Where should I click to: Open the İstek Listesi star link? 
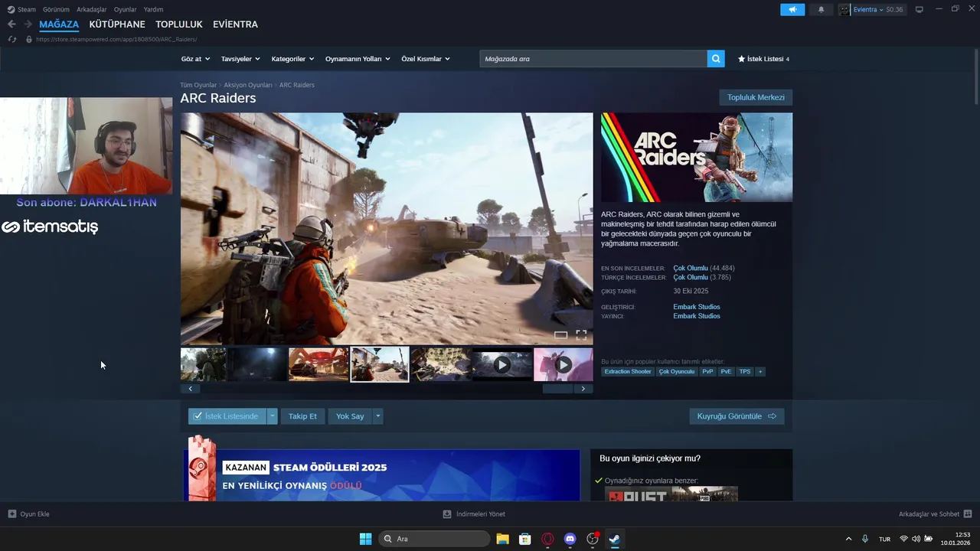point(763,59)
